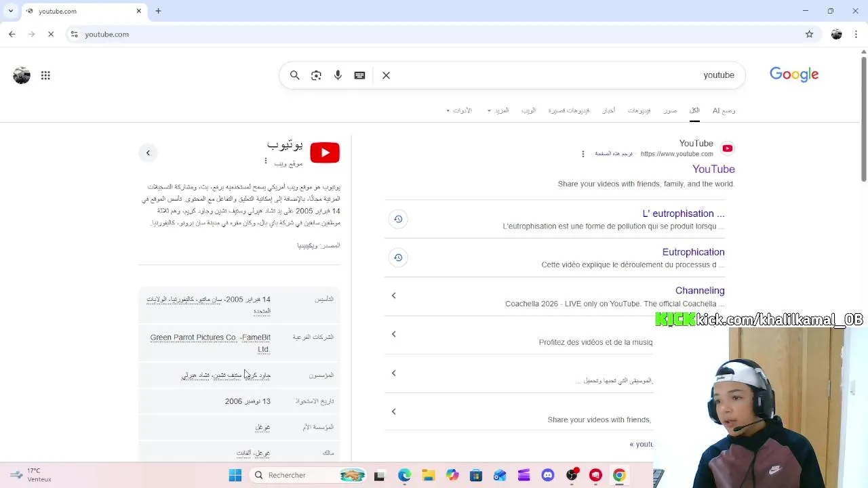Image resolution: width=868 pixels, height=488 pixels.
Task: Switch to the فيديوهات (Videos) tab
Action: 639,110
